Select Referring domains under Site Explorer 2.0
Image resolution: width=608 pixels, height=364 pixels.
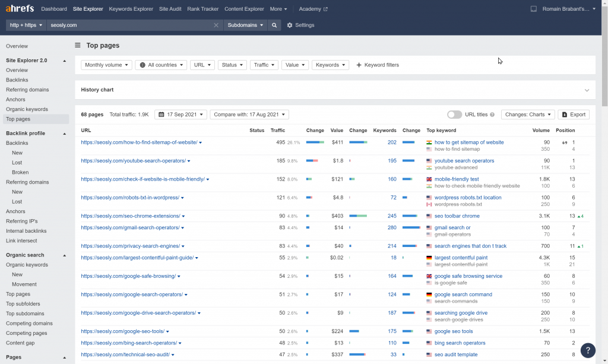pos(27,90)
